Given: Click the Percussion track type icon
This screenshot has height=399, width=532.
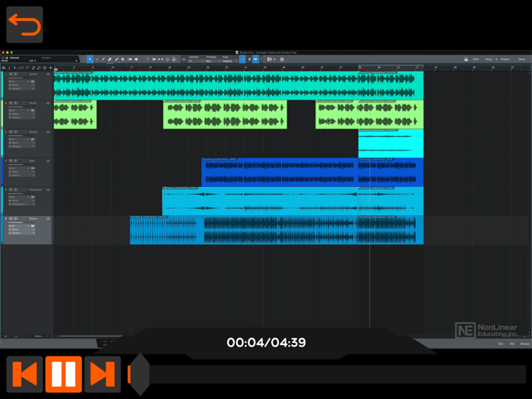Looking at the screenshot, I should pyautogui.click(x=48, y=190).
